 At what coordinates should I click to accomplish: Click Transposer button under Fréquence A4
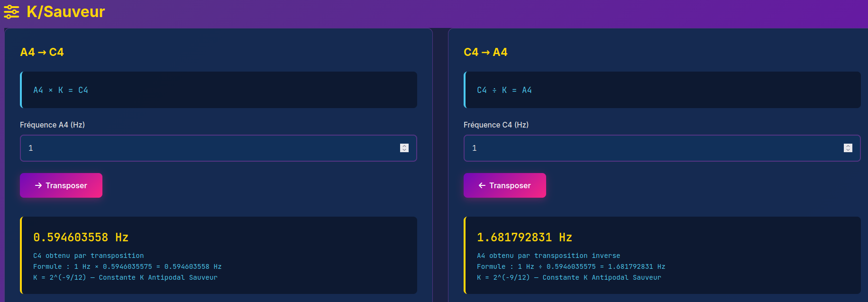pos(61,185)
